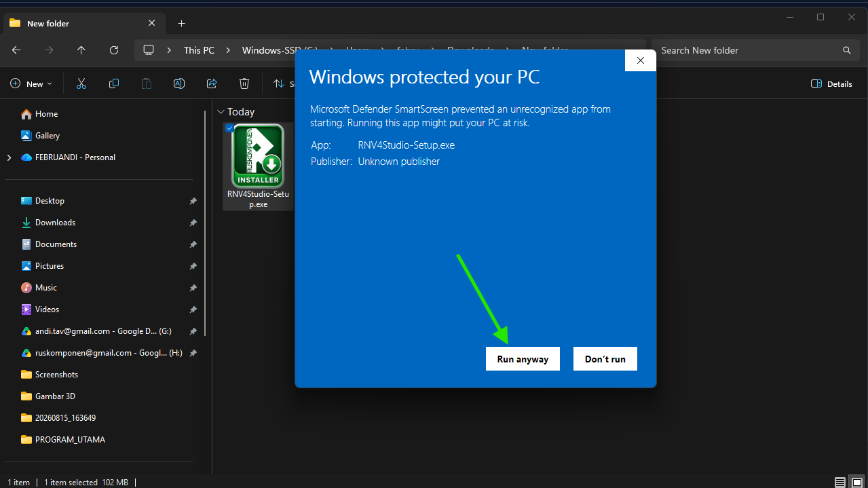Unpin Music using its pin icon
The image size is (868, 488).
click(x=193, y=288)
